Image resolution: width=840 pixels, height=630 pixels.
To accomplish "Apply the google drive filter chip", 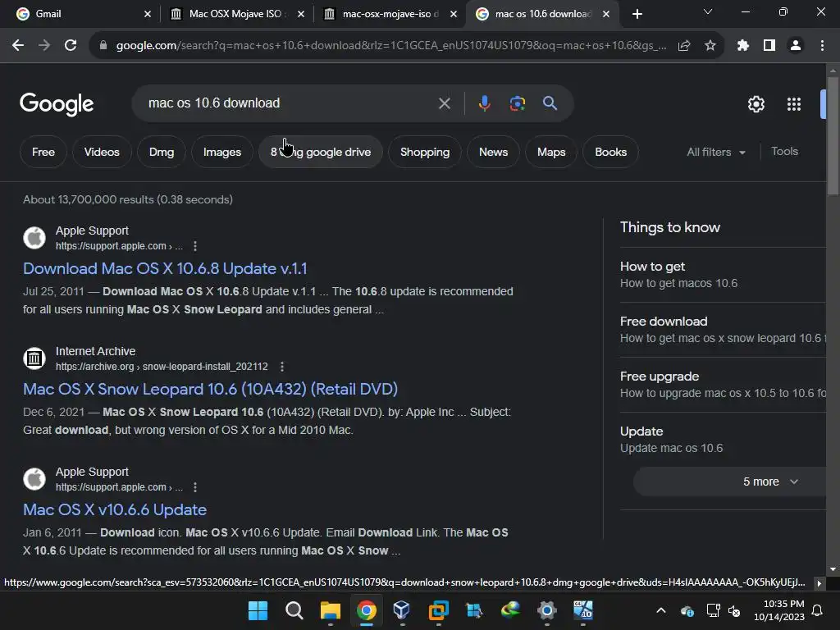I will pyautogui.click(x=321, y=152).
